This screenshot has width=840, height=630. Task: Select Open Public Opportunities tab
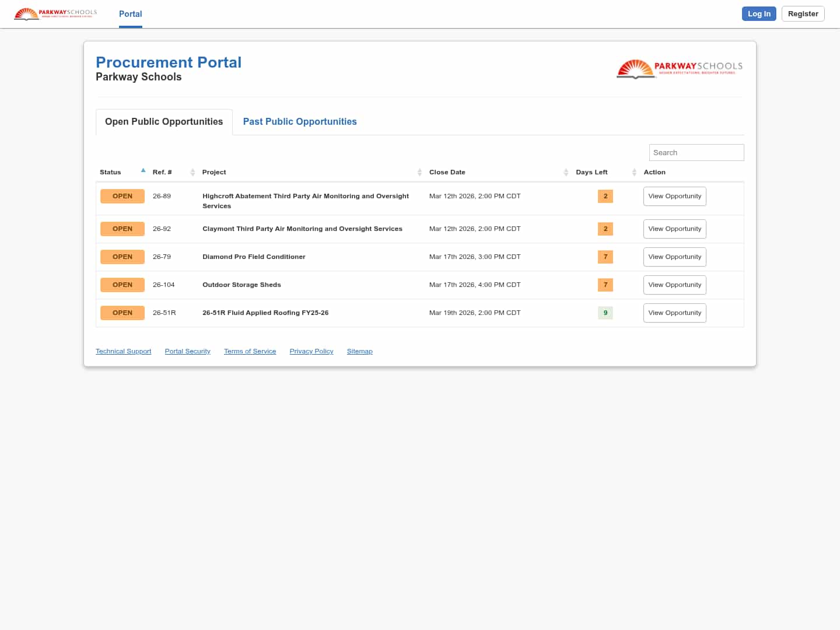pos(164,121)
